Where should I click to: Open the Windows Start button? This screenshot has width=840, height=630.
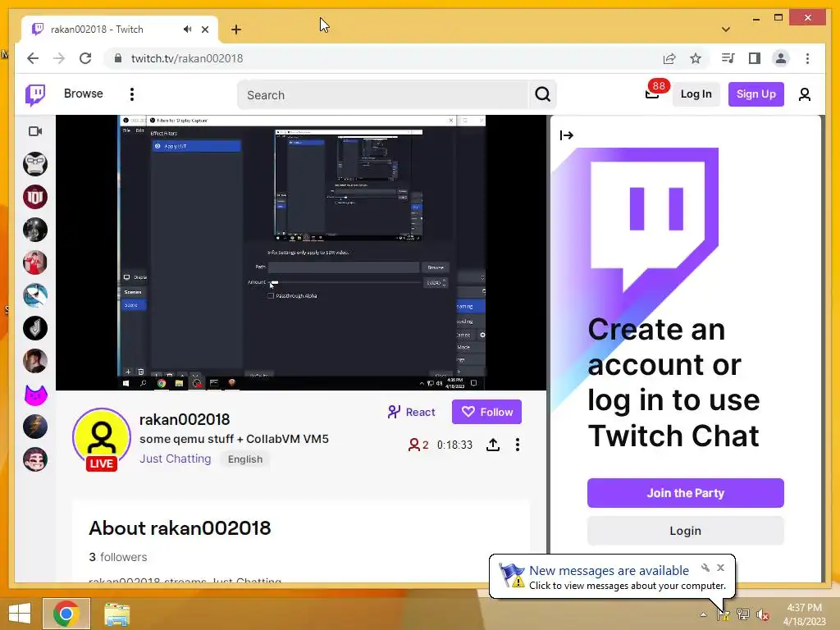pos(20,614)
